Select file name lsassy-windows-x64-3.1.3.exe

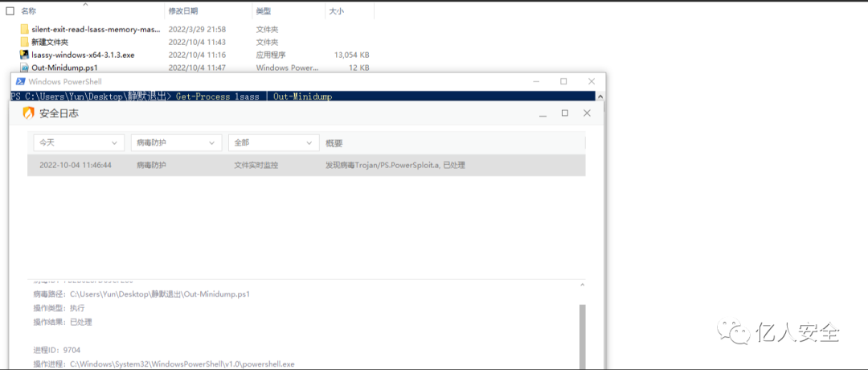pyautogui.click(x=83, y=55)
